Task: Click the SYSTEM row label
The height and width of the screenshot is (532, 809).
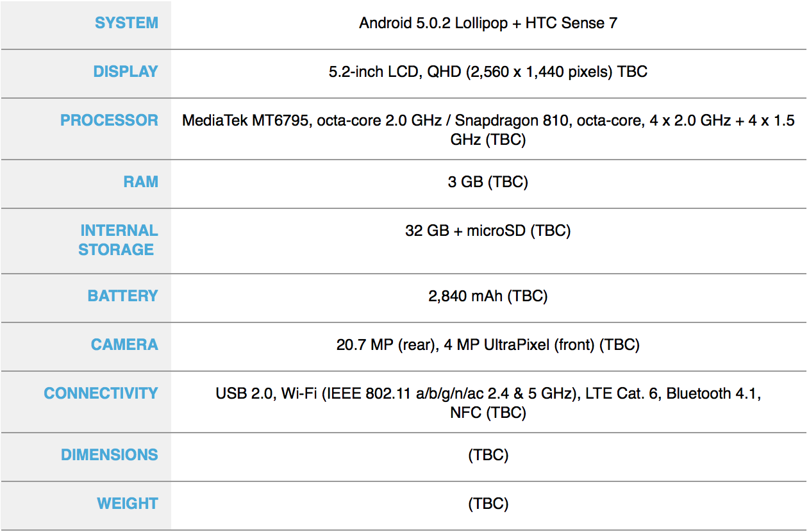Action: (126, 23)
